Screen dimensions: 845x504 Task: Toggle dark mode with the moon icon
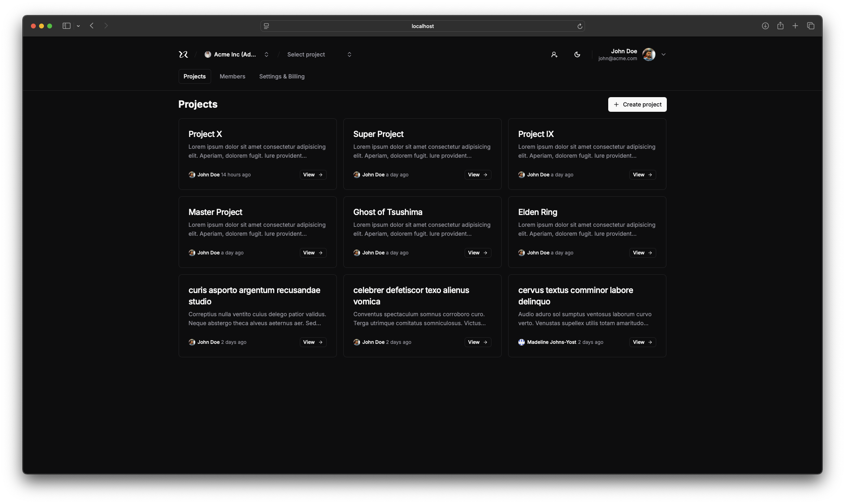pos(577,54)
